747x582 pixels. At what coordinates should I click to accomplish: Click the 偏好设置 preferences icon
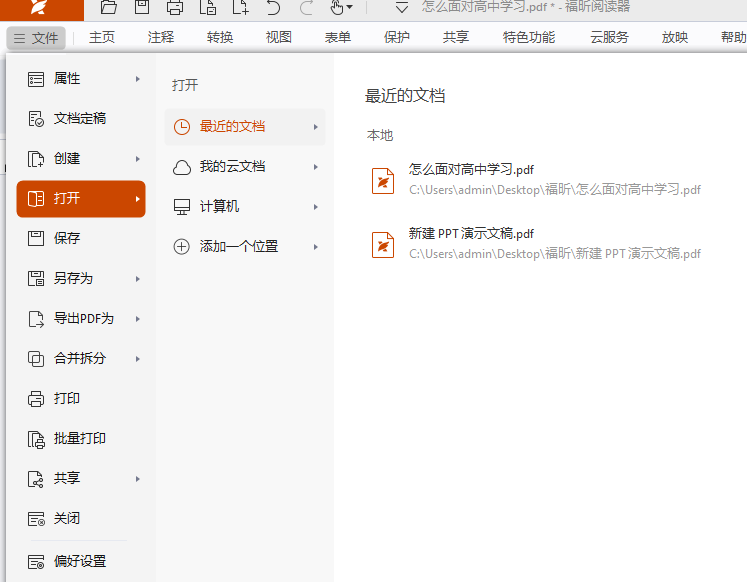(36, 562)
